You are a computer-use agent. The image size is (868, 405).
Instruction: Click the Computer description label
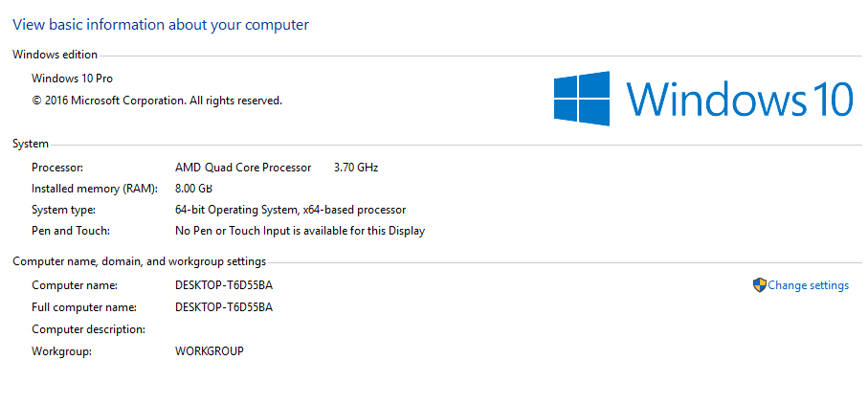coord(89,329)
